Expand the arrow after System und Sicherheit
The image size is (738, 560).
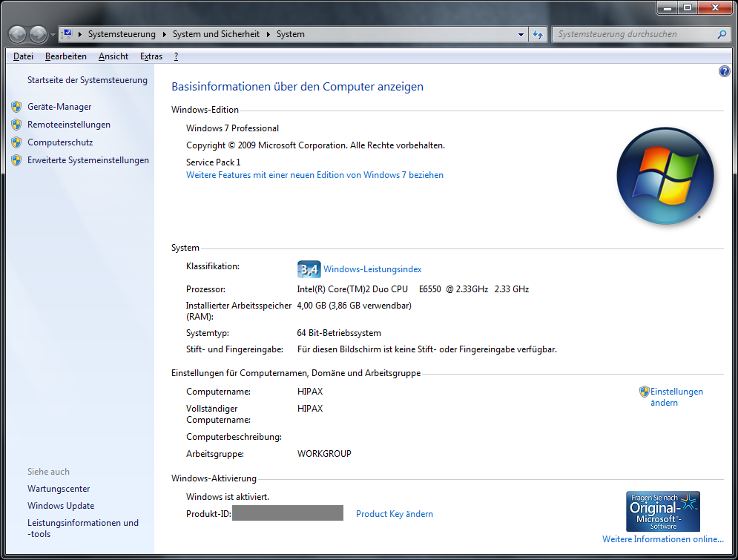[x=268, y=34]
